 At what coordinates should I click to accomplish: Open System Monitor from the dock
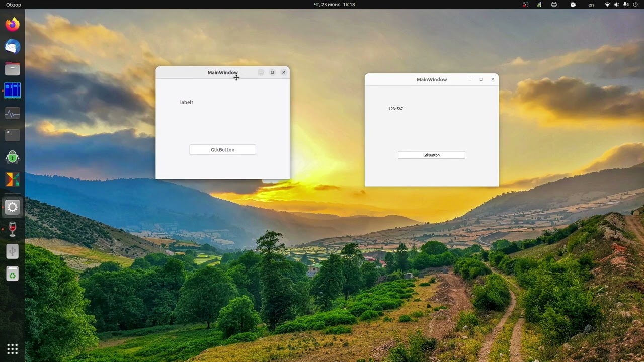pyautogui.click(x=12, y=113)
